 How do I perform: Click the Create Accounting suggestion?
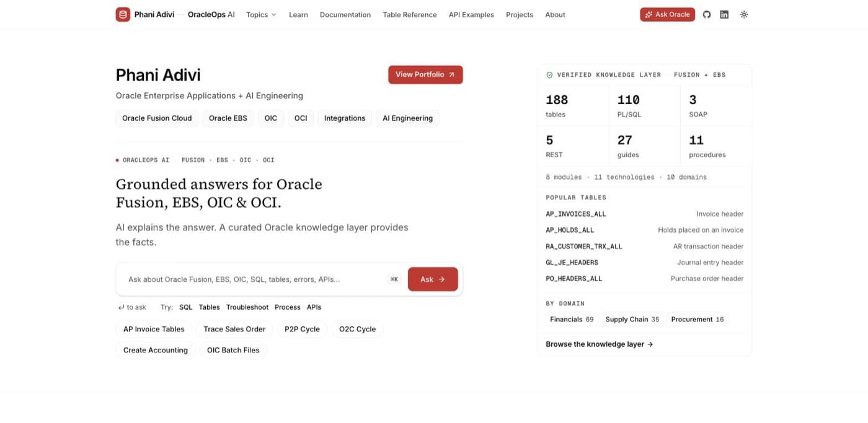pos(156,350)
